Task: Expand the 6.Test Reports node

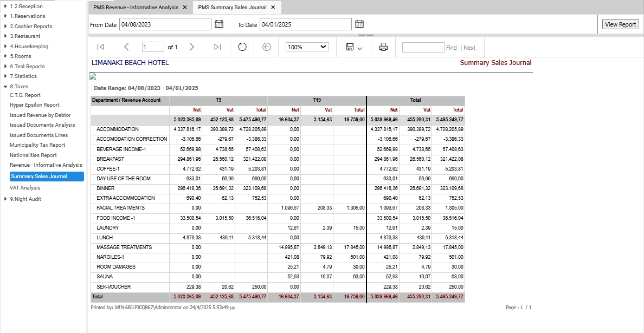Action: click(x=5, y=67)
